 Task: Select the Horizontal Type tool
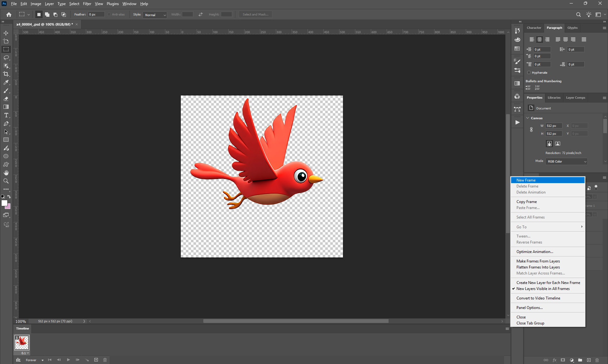6,115
